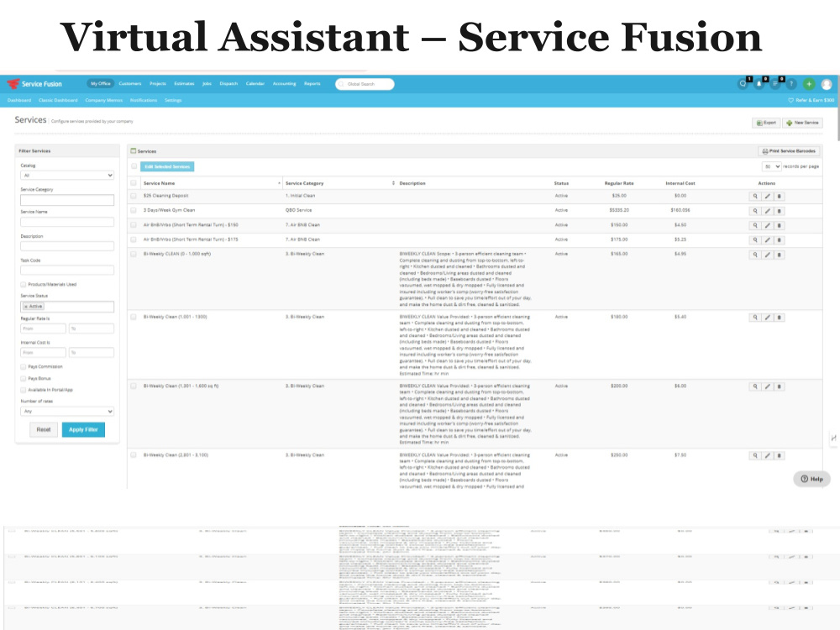
Task: Open the Reports menu
Action: point(312,83)
